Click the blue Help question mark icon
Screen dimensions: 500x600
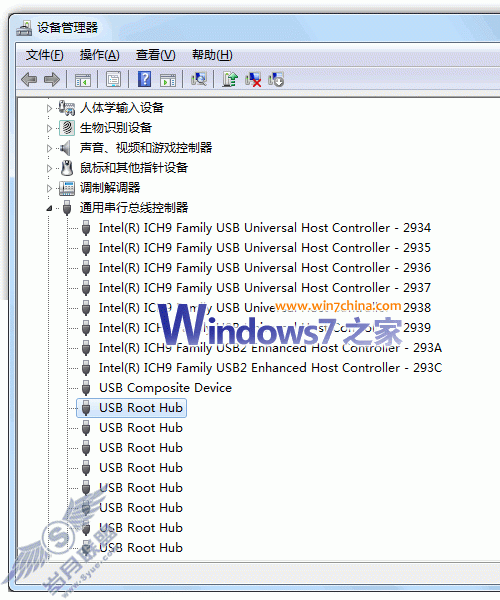(x=144, y=80)
